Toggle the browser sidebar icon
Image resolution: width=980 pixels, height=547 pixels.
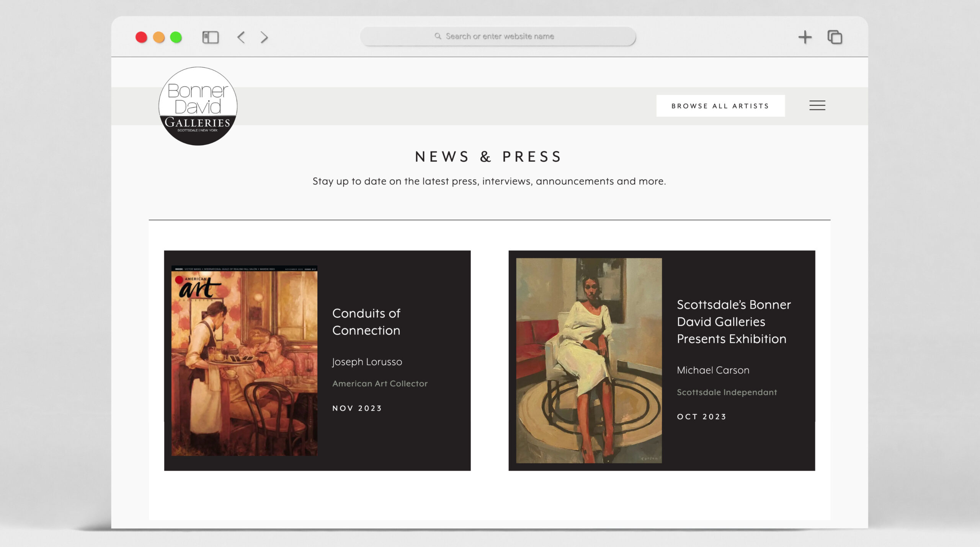210,37
